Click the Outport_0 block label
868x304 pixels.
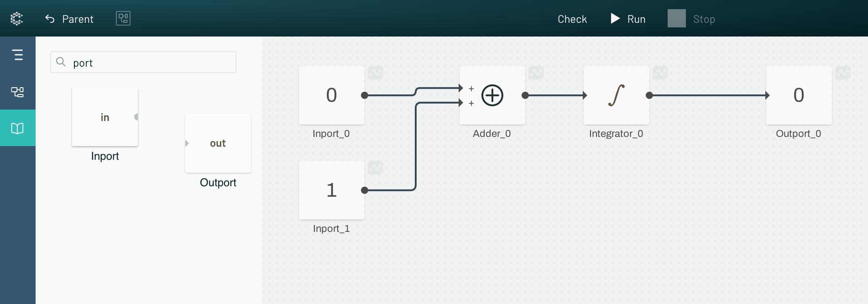tap(799, 134)
